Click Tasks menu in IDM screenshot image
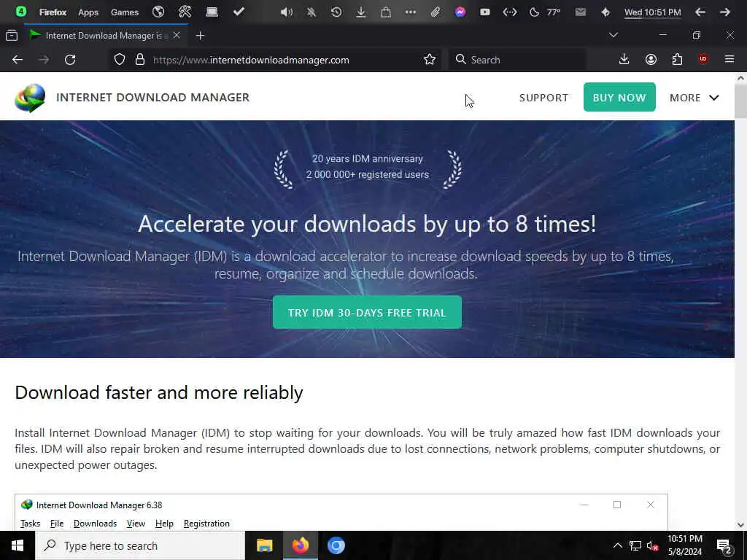 (30, 524)
